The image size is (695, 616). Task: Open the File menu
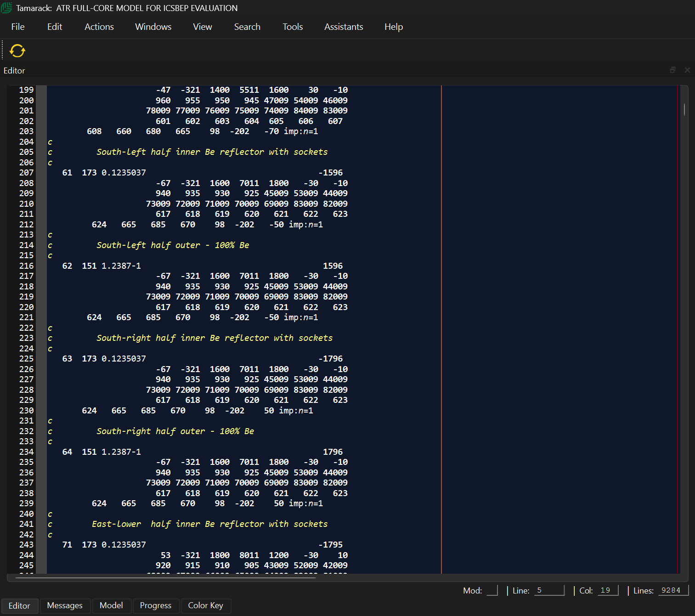tap(18, 27)
